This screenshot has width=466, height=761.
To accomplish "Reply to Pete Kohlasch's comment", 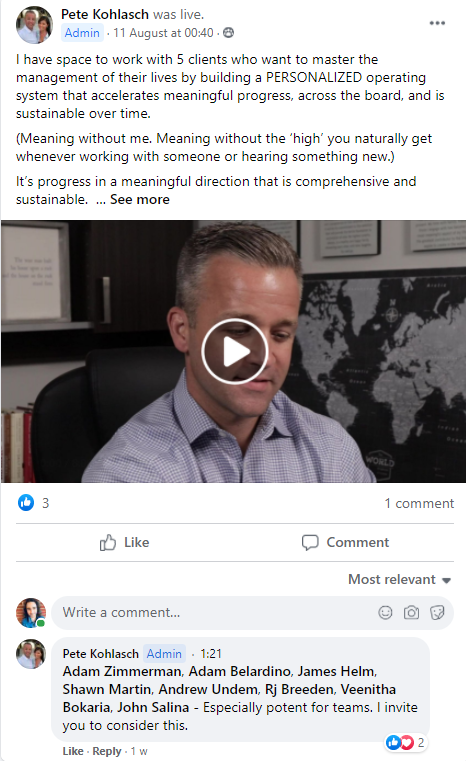I will (107, 751).
